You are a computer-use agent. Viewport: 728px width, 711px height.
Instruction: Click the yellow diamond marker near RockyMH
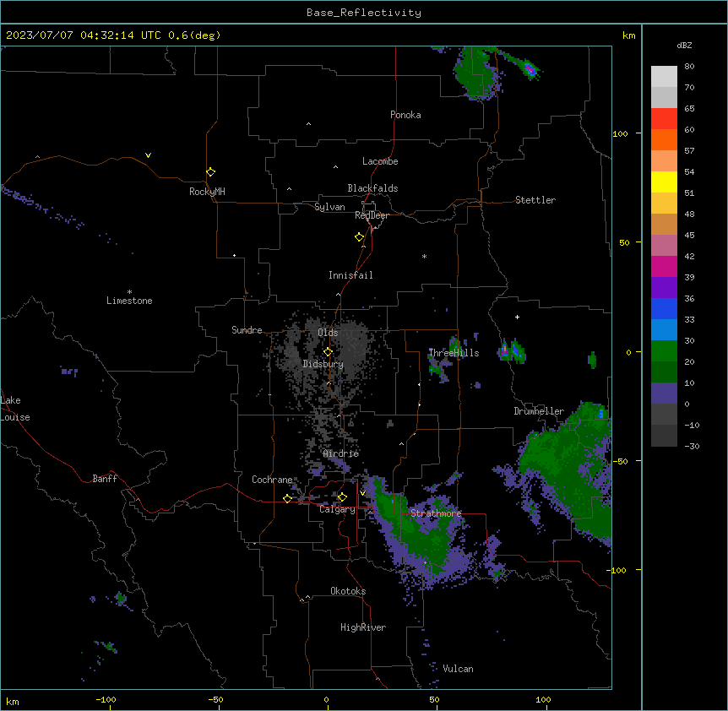pyautogui.click(x=211, y=172)
